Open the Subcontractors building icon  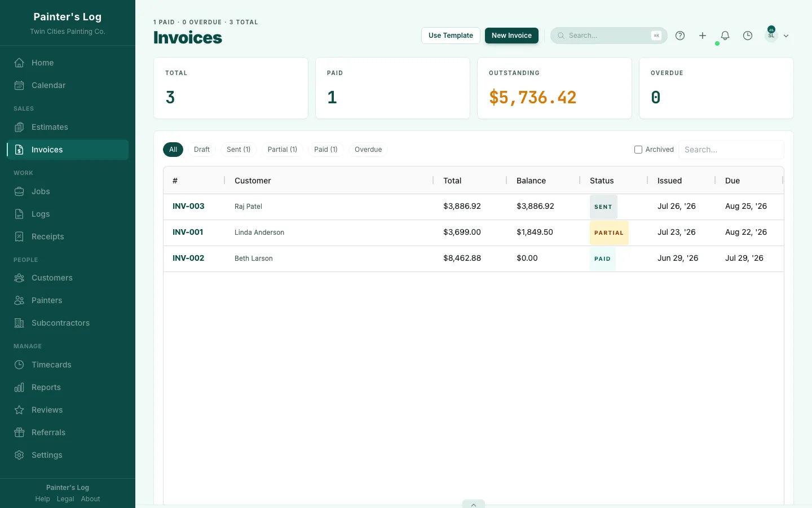tap(19, 323)
